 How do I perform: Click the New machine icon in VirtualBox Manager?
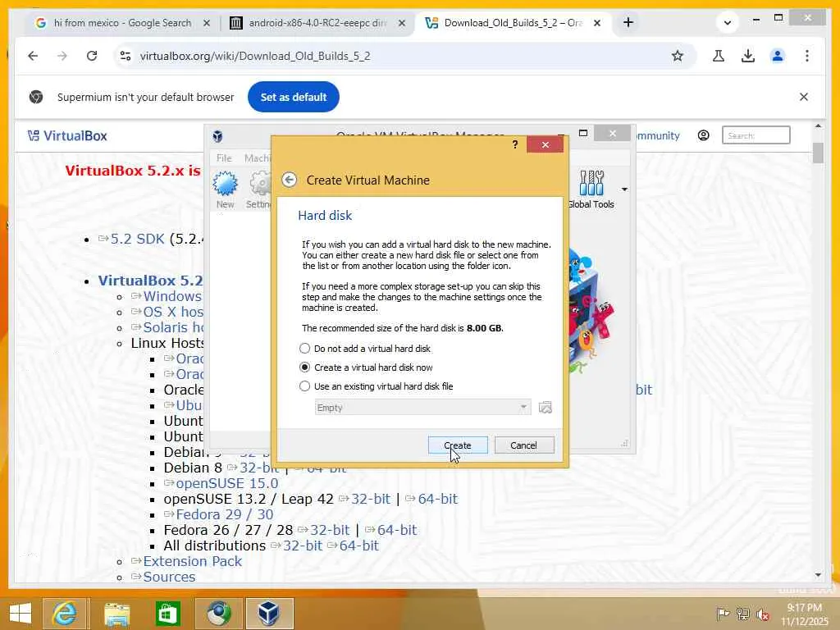[225, 189]
